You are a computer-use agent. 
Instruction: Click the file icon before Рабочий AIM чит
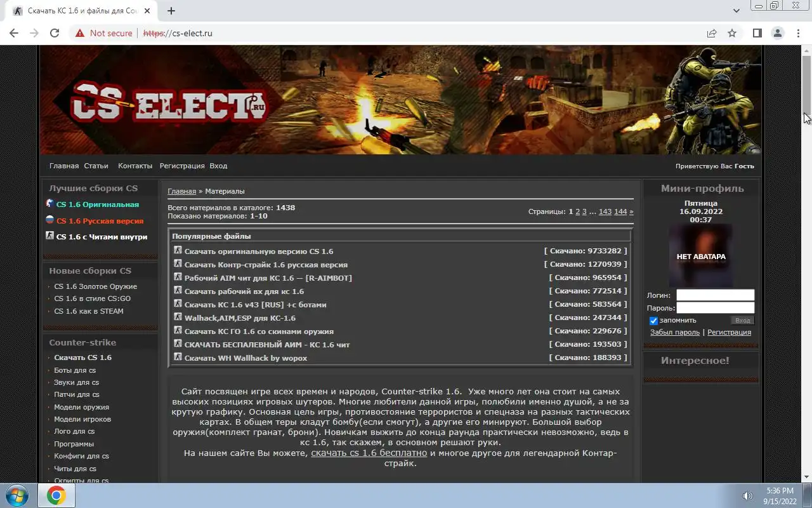[178, 277]
